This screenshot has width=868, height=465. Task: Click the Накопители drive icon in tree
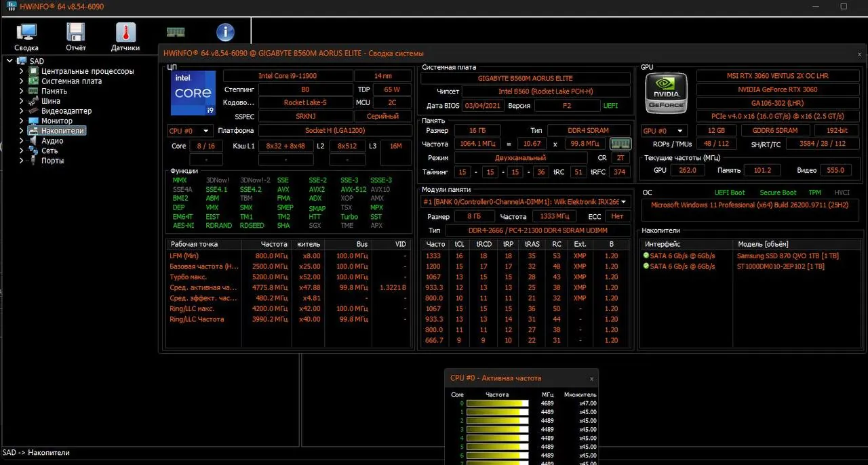point(33,131)
